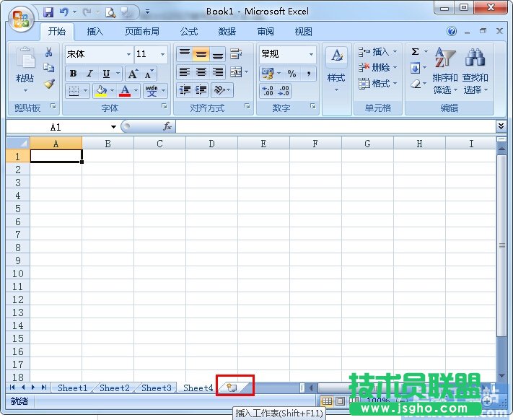The height and width of the screenshot is (420, 513).
Task: Click the yellow fill color swatch
Action: (x=101, y=91)
